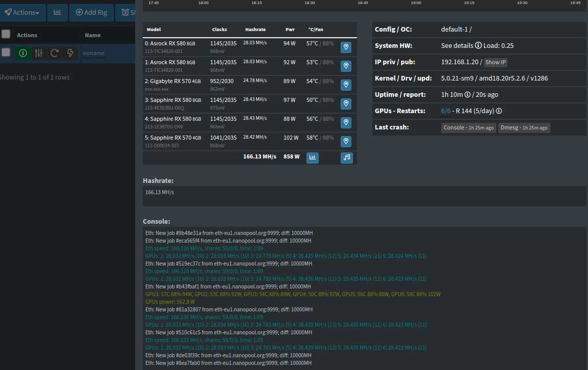
Task: Click the 6/6 GPUs link
Action: tap(446, 111)
